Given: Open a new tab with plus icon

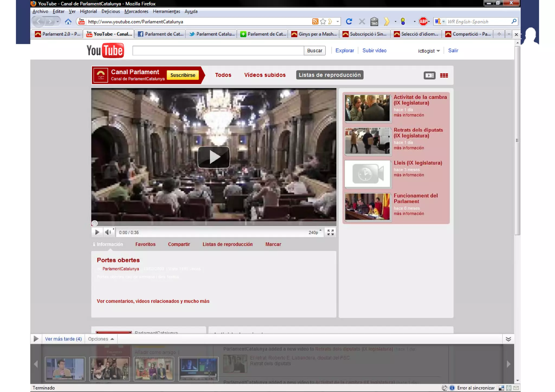Looking at the screenshot, I should (499, 34).
